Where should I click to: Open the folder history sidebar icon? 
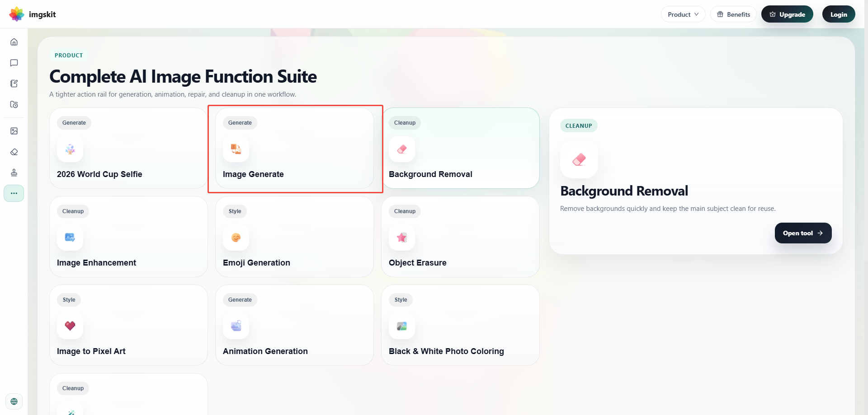click(14, 104)
